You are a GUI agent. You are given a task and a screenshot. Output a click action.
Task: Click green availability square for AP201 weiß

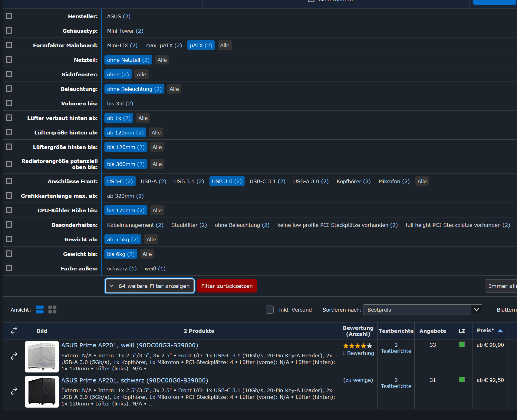pos(462,344)
